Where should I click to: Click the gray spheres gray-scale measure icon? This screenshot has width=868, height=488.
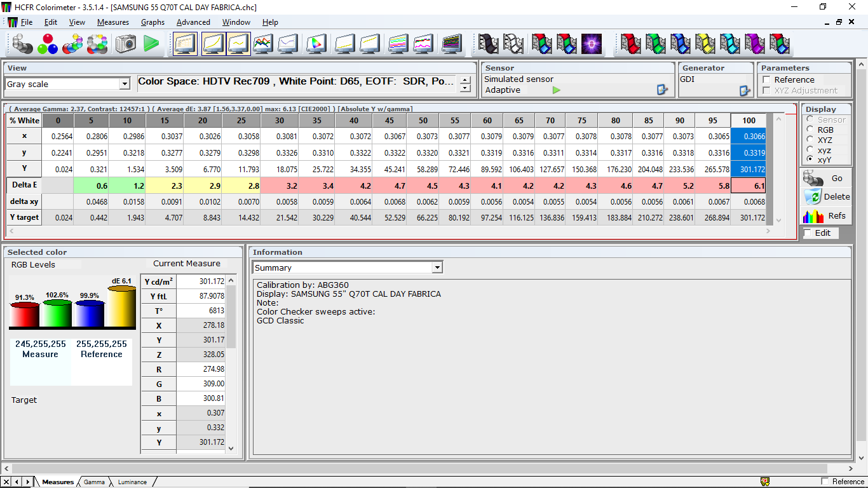[x=22, y=44]
